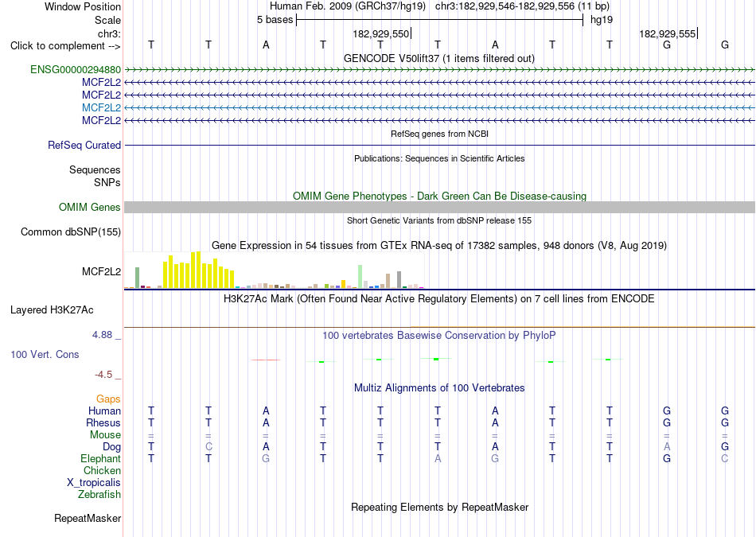Screen dimensions: 756x537
Task: Open Common dbSNP(155) track label
Action: pos(71,232)
